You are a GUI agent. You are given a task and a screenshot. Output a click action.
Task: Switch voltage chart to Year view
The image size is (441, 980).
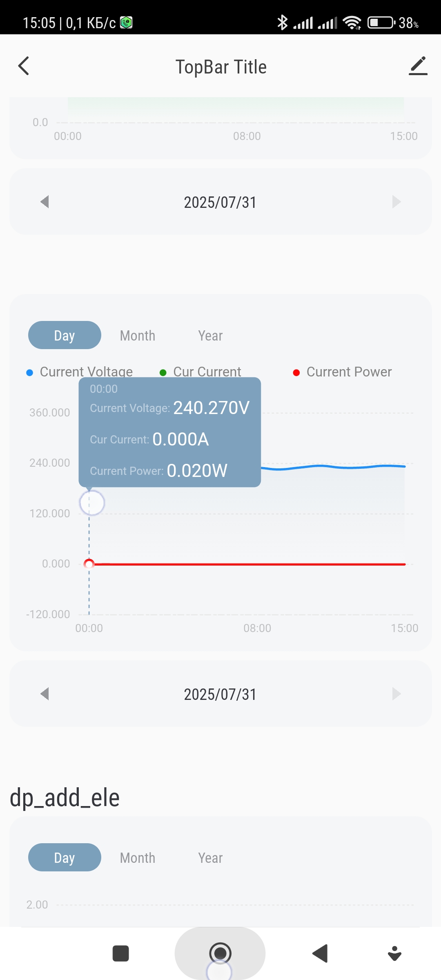tap(210, 336)
